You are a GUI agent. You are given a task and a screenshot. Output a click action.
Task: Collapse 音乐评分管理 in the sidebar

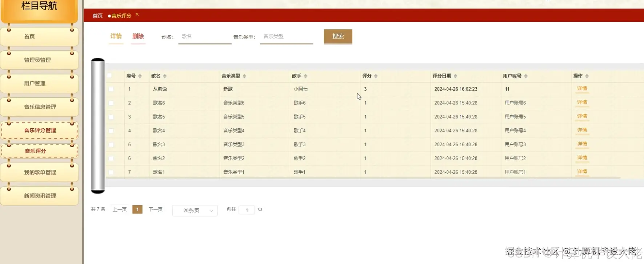click(x=40, y=130)
